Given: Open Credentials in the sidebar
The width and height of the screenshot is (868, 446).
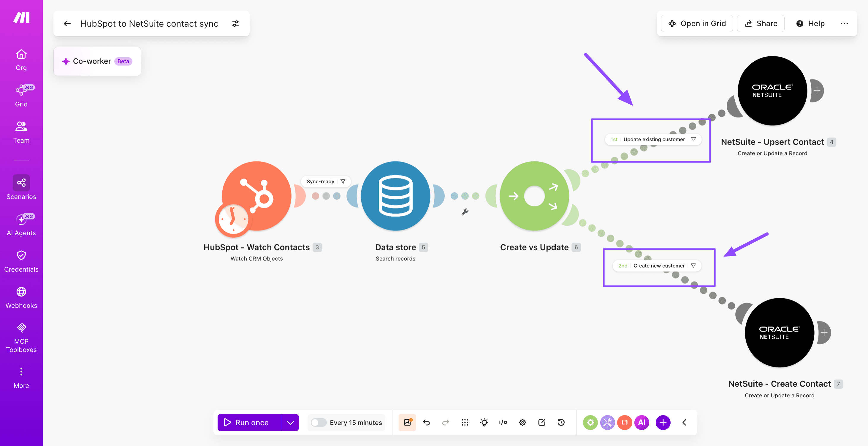Looking at the screenshot, I should point(21,261).
